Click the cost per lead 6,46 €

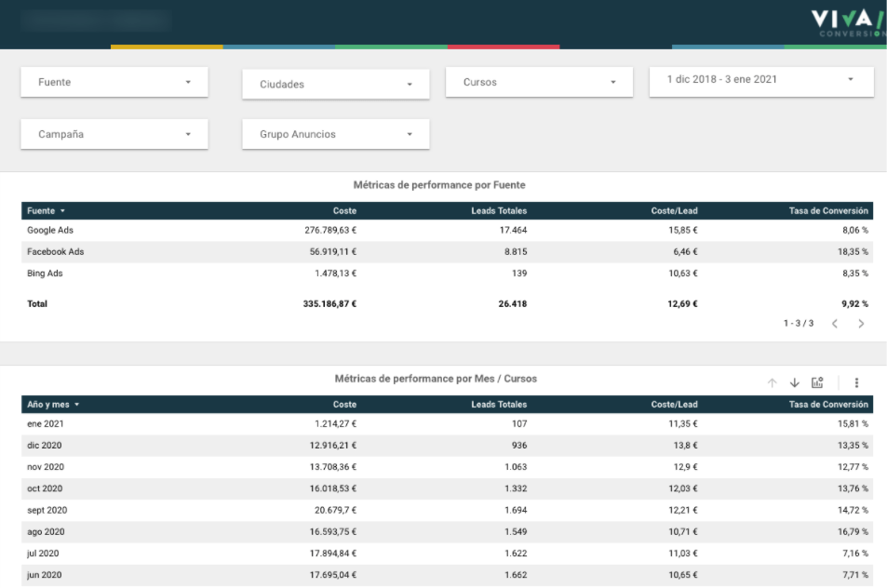tap(686, 251)
